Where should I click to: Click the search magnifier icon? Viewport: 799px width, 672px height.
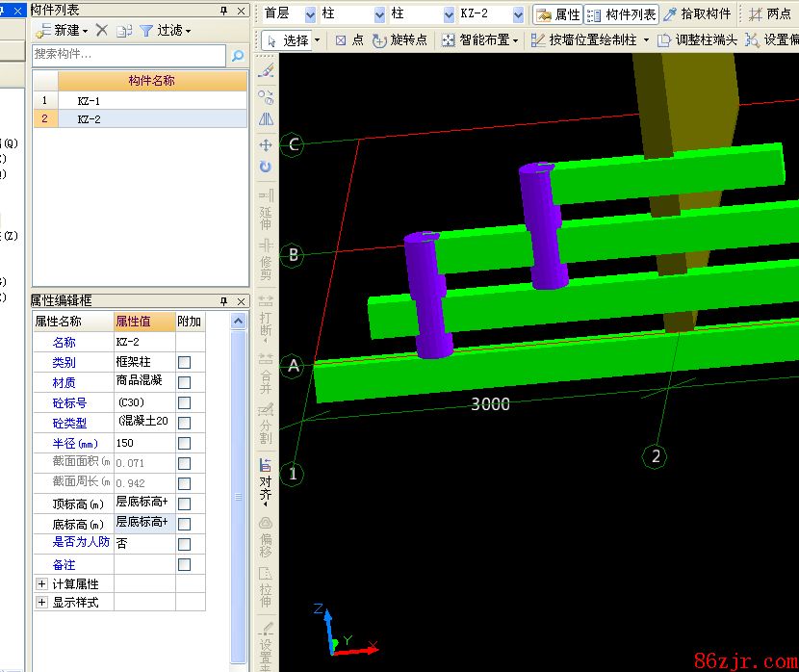pos(238,57)
